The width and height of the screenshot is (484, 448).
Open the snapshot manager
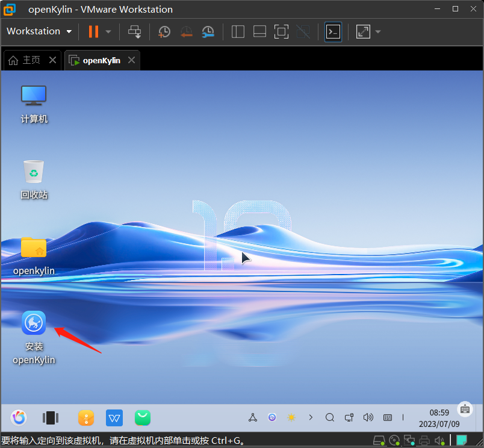coord(208,31)
